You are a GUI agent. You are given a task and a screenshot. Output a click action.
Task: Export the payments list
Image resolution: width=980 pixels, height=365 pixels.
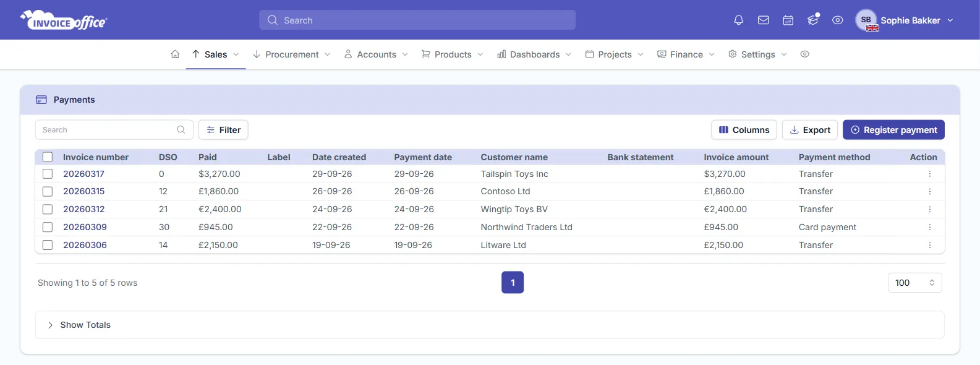810,130
